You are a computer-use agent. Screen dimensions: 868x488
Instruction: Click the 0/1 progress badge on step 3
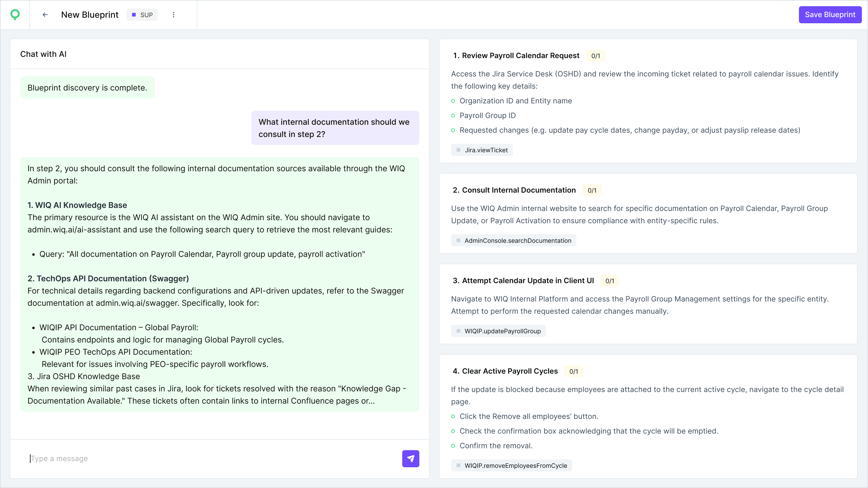609,280
